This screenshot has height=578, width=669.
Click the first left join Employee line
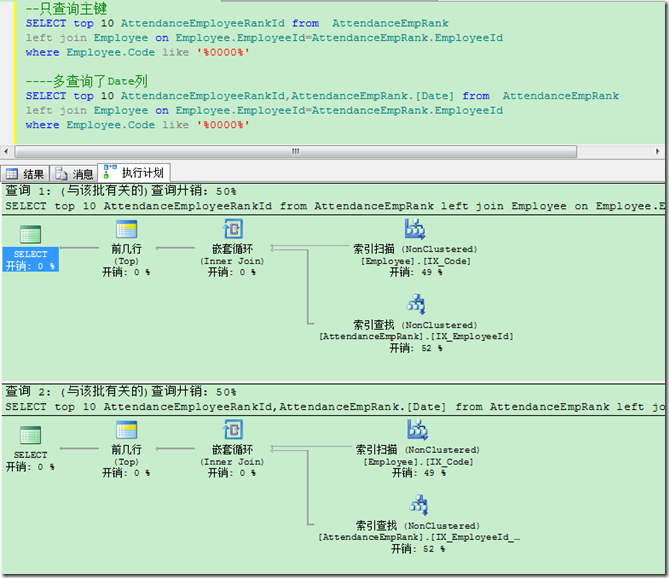click(x=264, y=38)
